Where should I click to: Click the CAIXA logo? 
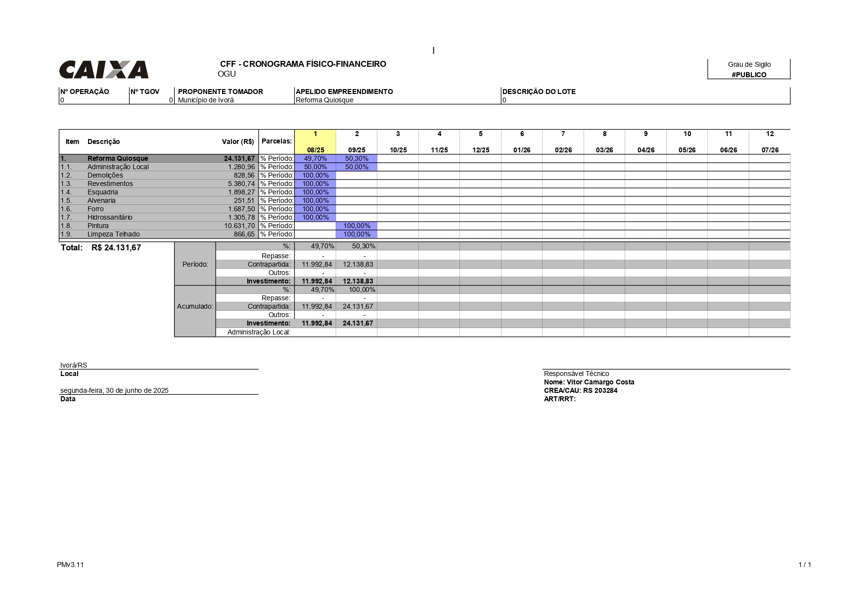tap(104, 70)
